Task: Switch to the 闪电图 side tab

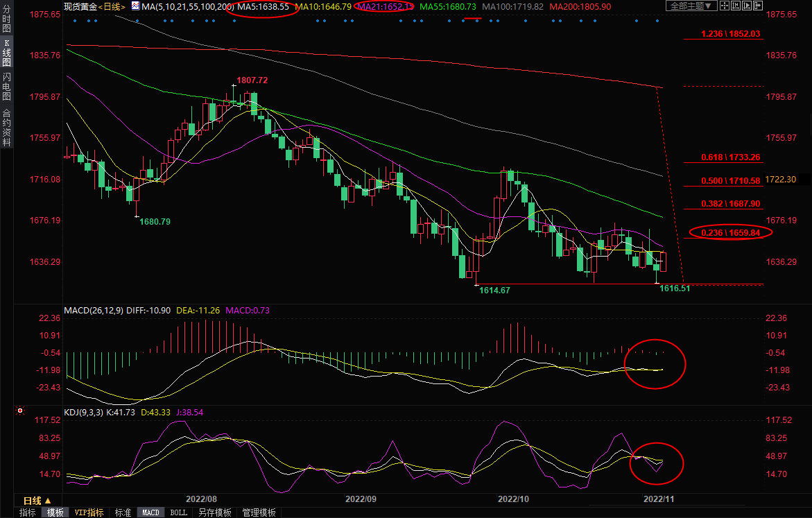Action: coord(6,86)
